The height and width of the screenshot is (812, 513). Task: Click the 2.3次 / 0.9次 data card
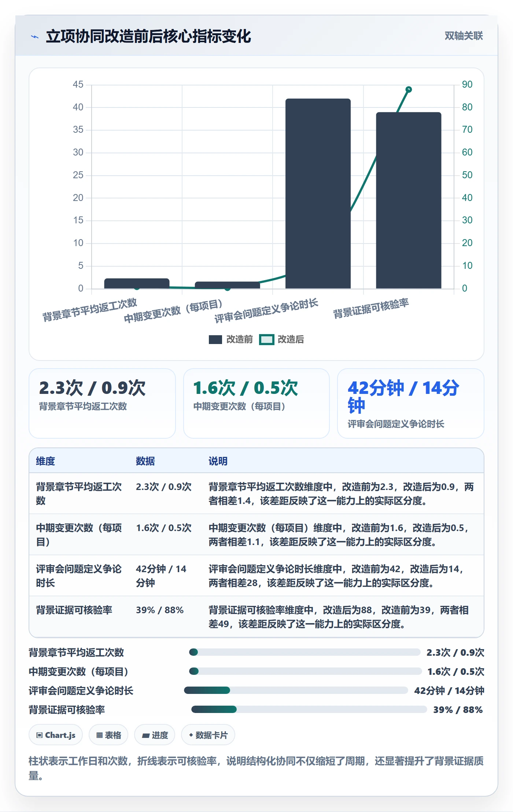click(102, 403)
